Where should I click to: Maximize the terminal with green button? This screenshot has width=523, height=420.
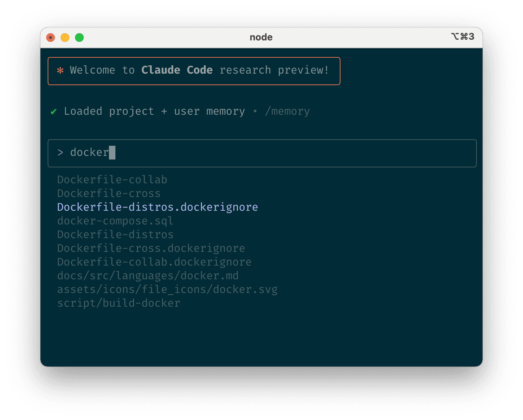coord(79,38)
